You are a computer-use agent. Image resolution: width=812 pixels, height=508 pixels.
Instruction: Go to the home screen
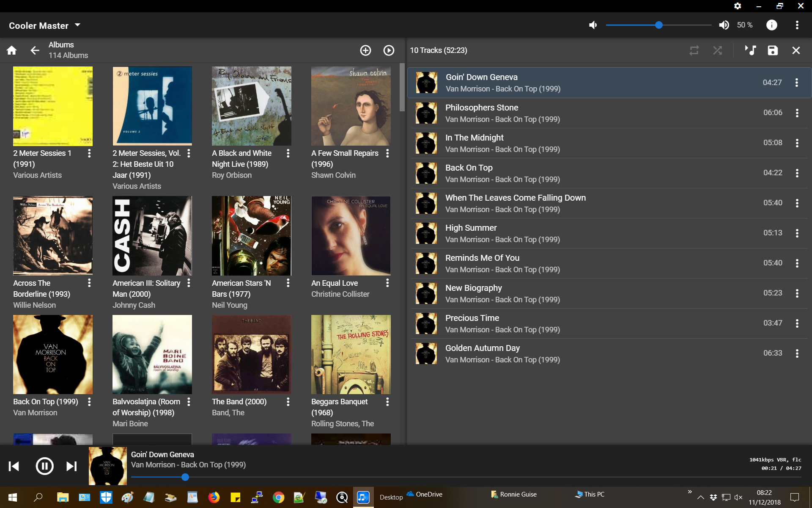tap(12, 50)
